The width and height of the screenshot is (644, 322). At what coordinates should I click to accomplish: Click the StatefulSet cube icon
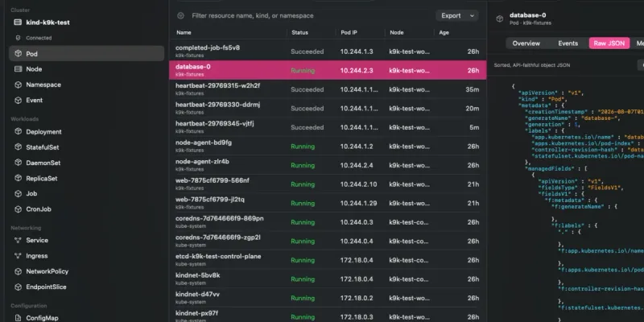tap(18, 147)
